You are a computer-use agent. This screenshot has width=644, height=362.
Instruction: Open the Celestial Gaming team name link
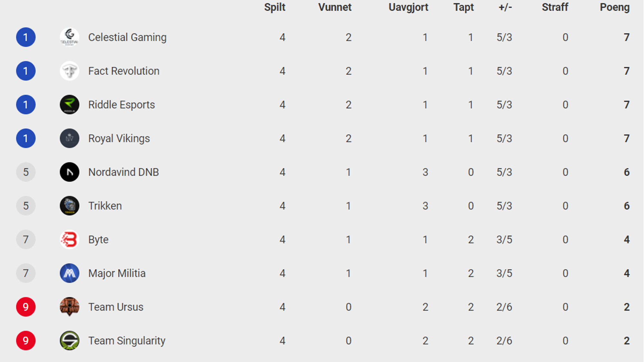tap(128, 37)
